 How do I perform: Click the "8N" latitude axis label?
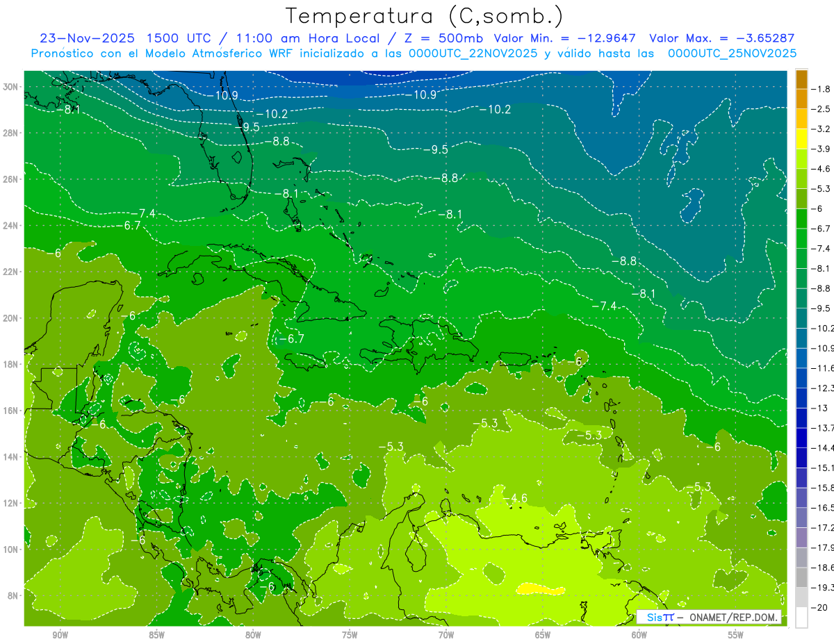pyautogui.click(x=13, y=595)
